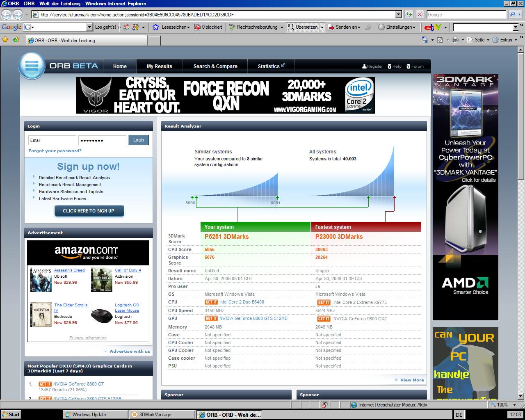Open the Google toolbar search box dropdown
The image size is (525, 420).
click(89, 27)
